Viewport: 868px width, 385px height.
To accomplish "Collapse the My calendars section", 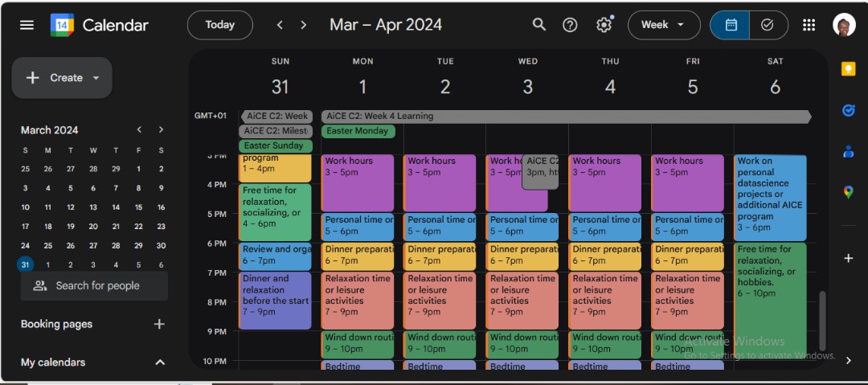I will [159, 362].
